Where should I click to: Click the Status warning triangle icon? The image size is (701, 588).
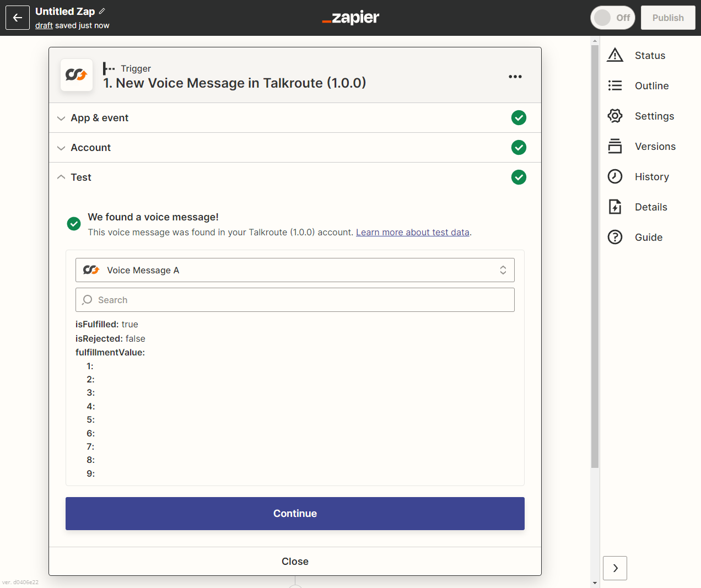pyautogui.click(x=615, y=55)
